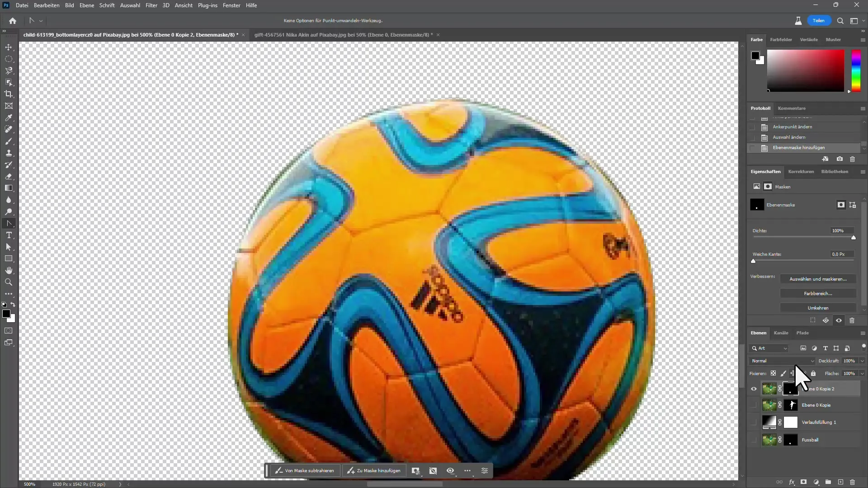Select the Move tool

[x=9, y=47]
